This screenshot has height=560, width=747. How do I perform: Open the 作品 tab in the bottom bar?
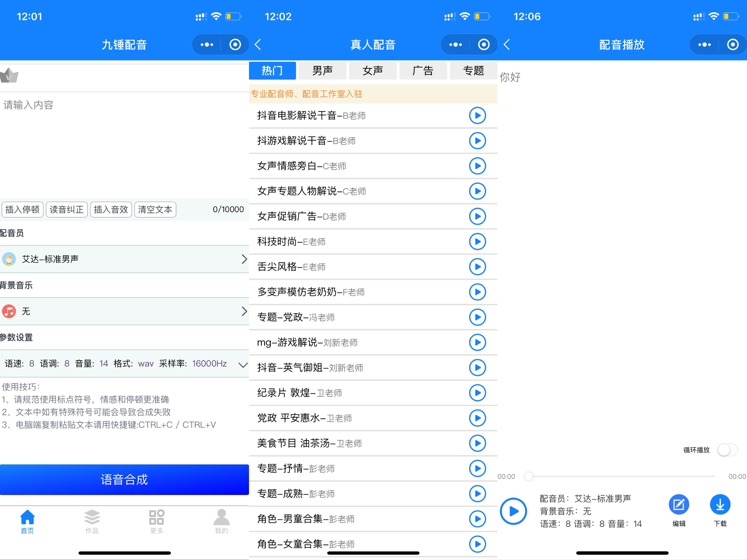92,521
